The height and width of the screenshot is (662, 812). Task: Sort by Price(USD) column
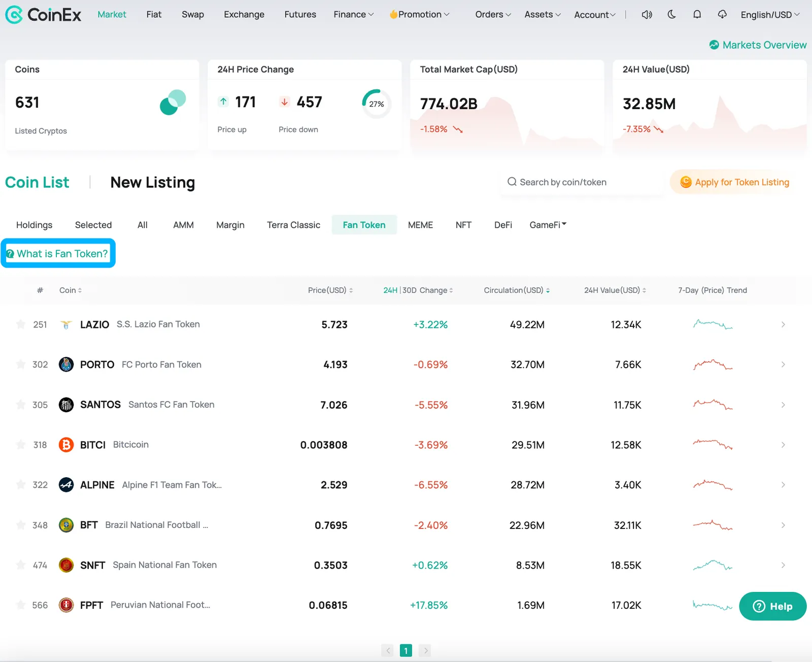point(330,290)
